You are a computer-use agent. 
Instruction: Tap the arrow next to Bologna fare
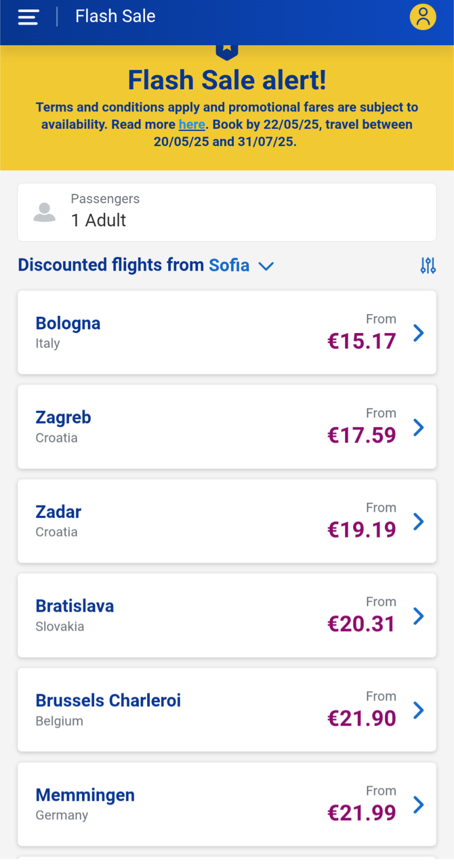coord(418,333)
